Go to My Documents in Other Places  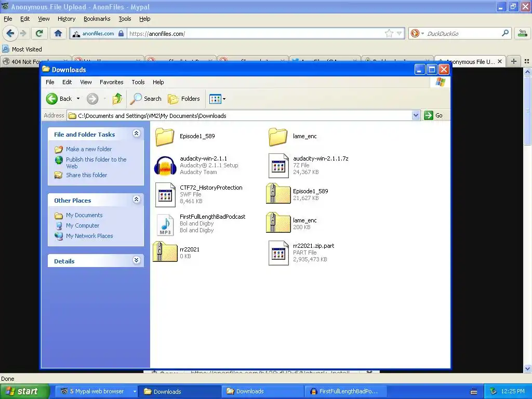[84, 215]
